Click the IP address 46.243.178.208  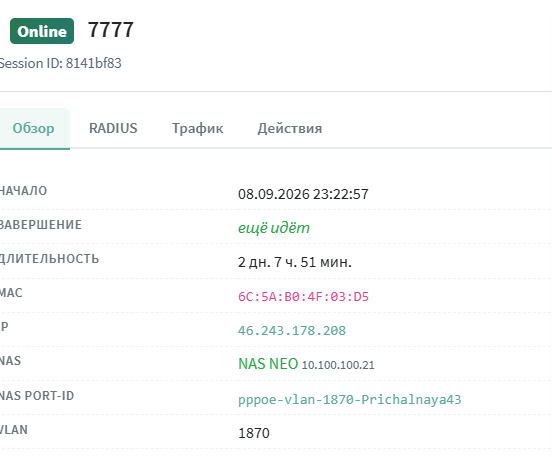click(292, 331)
